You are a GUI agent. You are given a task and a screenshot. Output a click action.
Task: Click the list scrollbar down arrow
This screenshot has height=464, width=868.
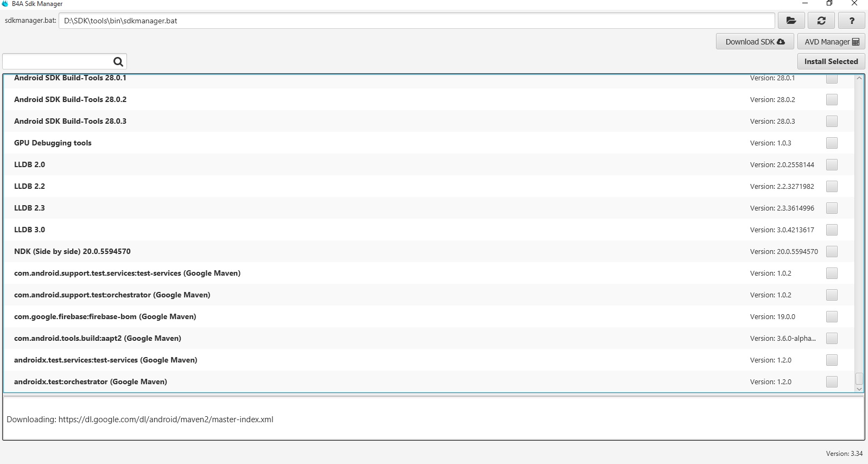[x=859, y=389]
